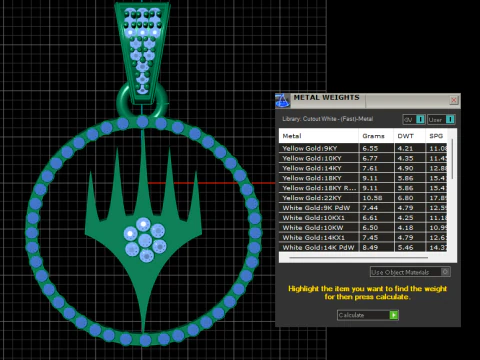Click the 7.45 grams value
480x360 pixels.
click(370, 238)
